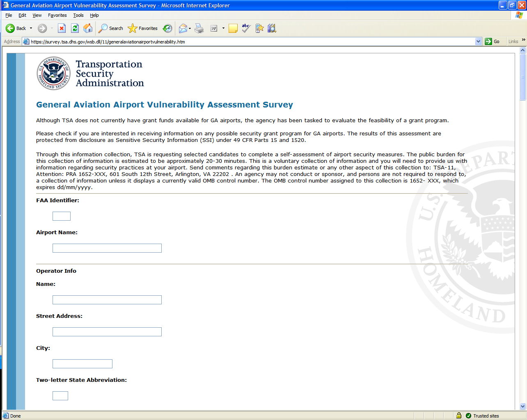Click the abc spell check icon

tap(246, 28)
